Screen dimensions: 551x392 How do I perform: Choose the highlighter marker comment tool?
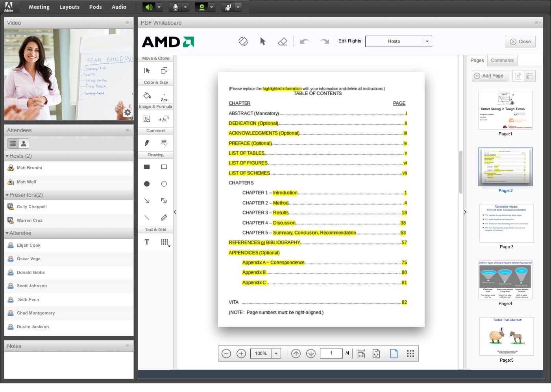point(147,143)
